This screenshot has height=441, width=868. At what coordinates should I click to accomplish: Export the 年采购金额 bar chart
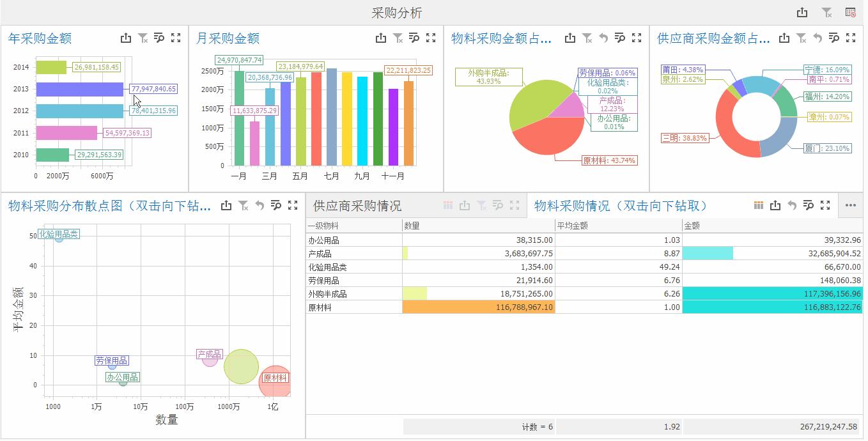(126, 38)
